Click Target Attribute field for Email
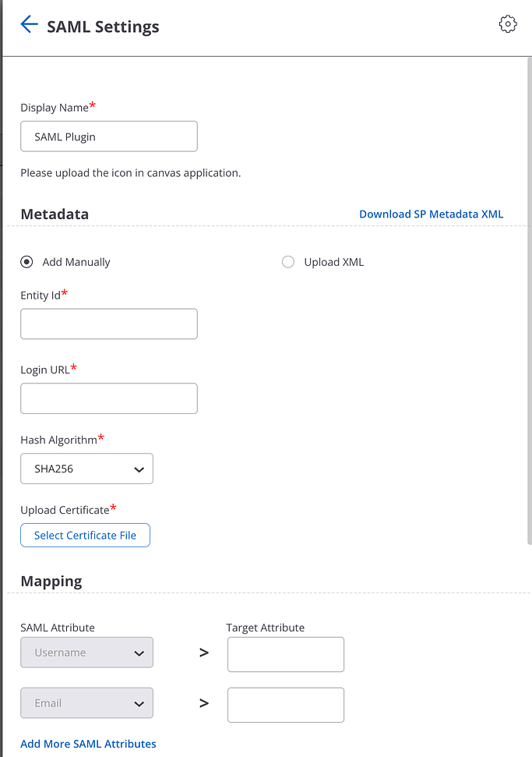Screen dimensions: 532x757 tap(285, 705)
